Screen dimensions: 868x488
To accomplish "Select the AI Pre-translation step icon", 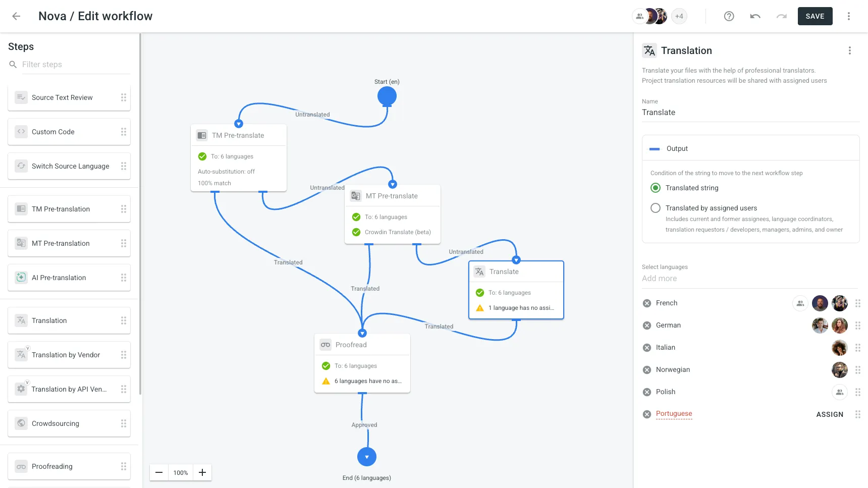I will coord(21,277).
